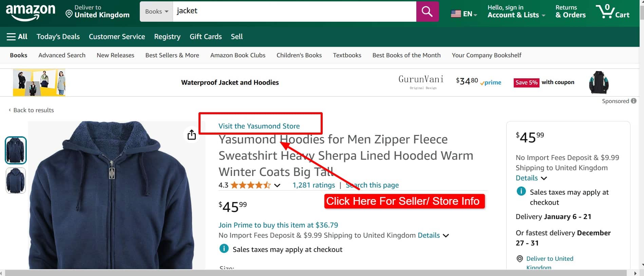Open Gift Cards
The height and width of the screenshot is (276, 644).
pos(206,37)
